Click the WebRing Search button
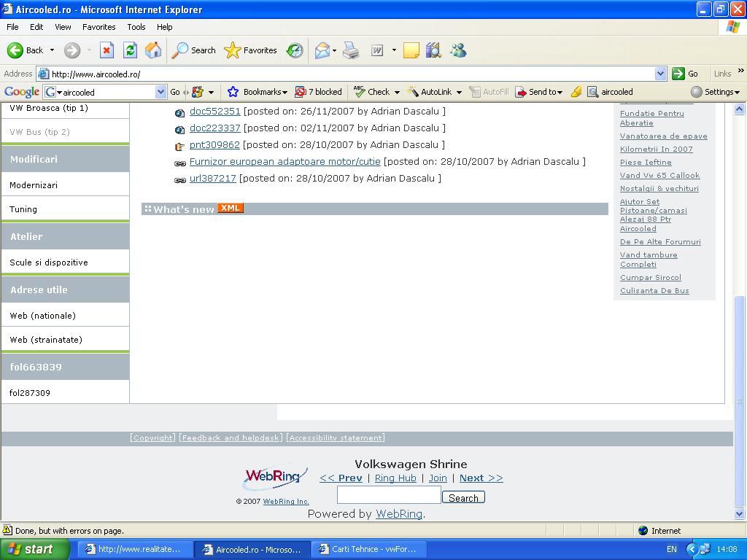 pos(463,497)
